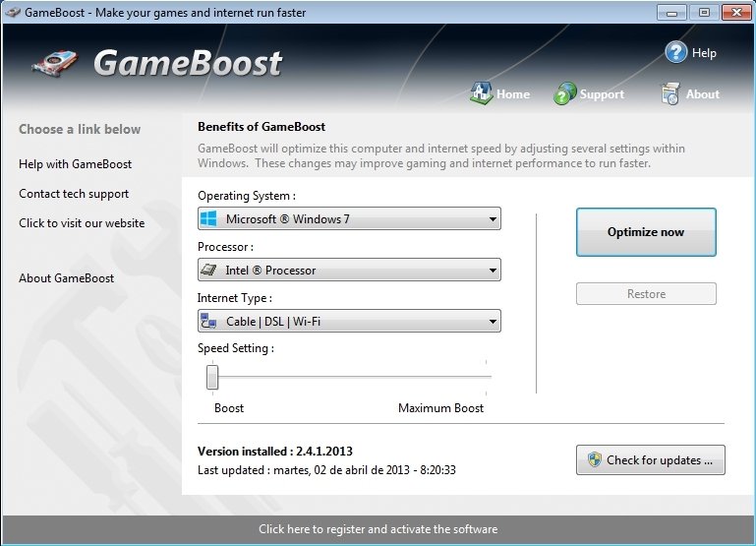
Task: Click the register and activate software bar
Action: click(x=378, y=529)
